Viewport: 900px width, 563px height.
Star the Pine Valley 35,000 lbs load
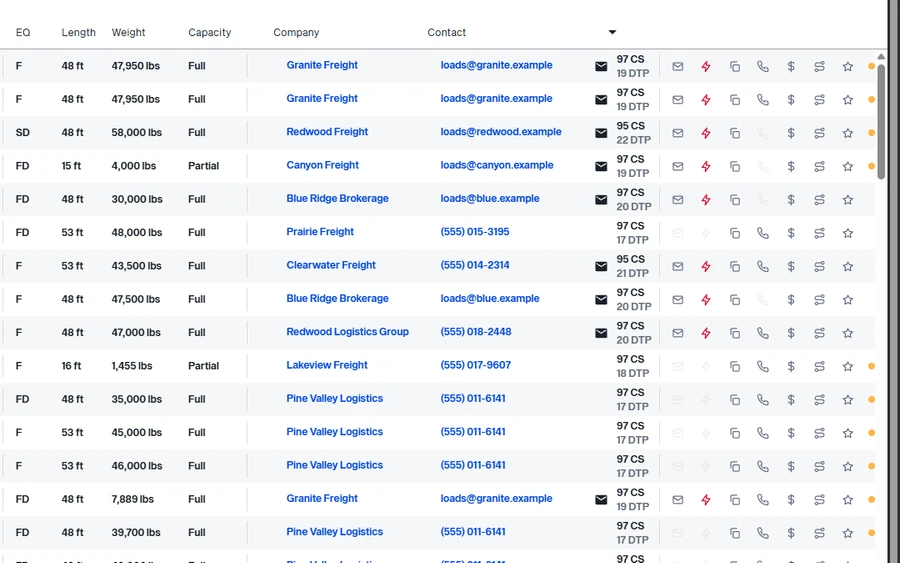point(848,399)
